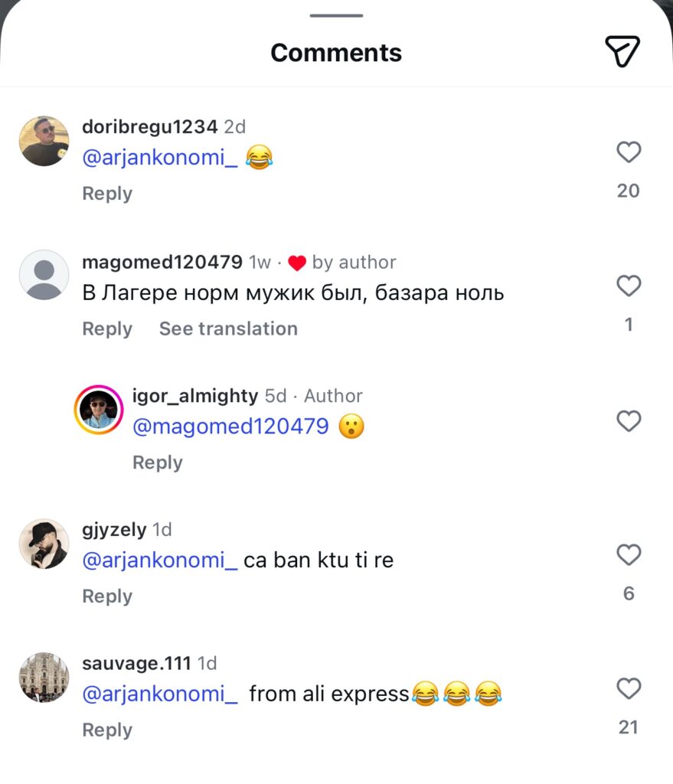Reply to sauvage.111's comment
673x784 pixels.
[x=107, y=730]
